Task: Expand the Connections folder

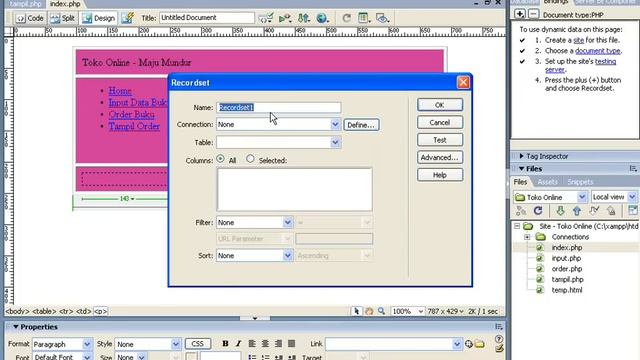Action: coord(527,237)
